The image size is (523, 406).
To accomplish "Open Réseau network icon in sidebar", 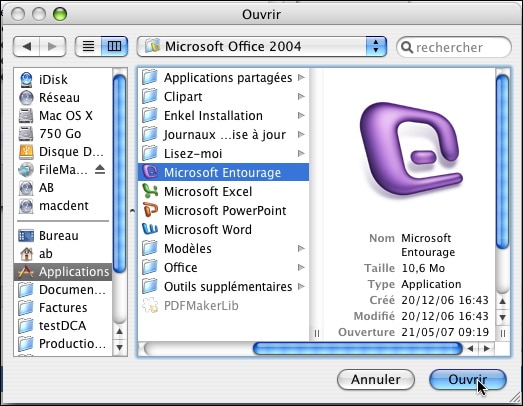I will click(x=26, y=98).
